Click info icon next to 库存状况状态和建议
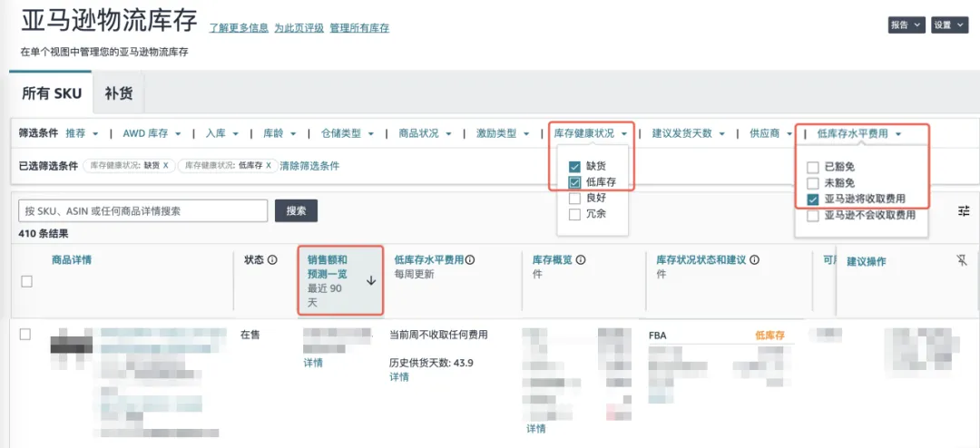 [x=754, y=260]
